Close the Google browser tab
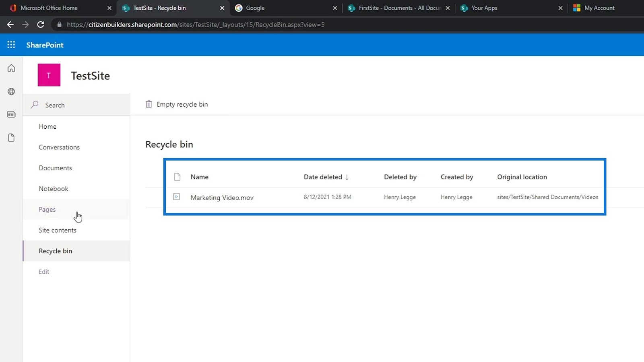The height and width of the screenshot is (362, 644). click(334, 8)
